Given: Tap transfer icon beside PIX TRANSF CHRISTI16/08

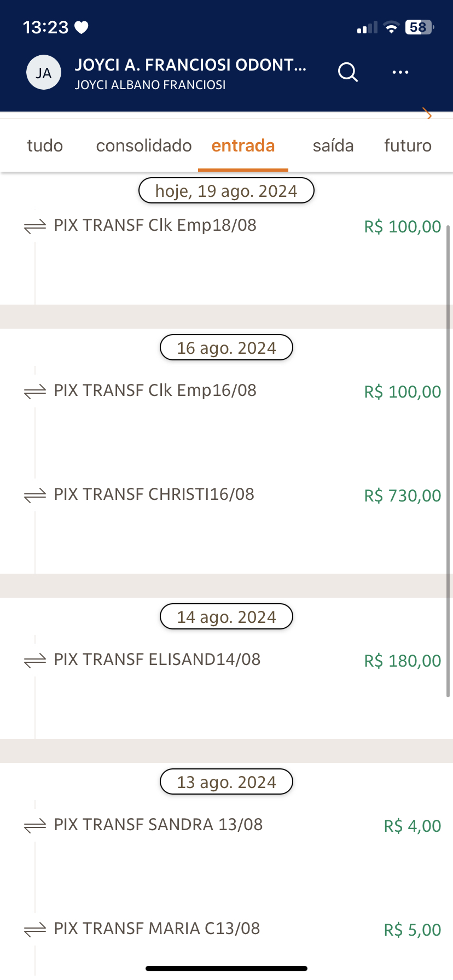Looking at the screenshot, I should (x=35, y=495).
